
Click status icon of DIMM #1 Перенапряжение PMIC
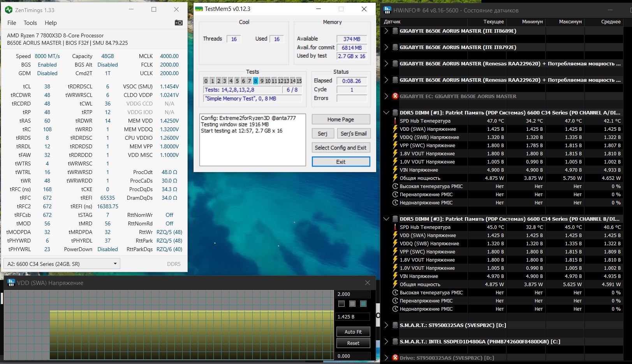point(395,194)
